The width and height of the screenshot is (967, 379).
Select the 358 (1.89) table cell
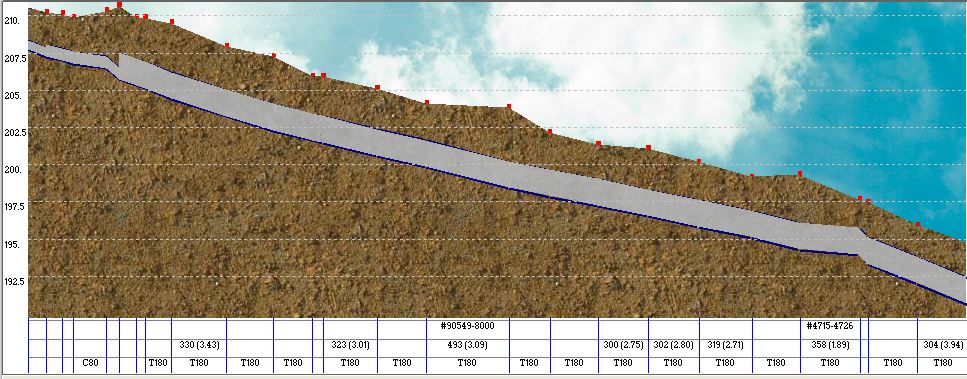coord(830,344)
